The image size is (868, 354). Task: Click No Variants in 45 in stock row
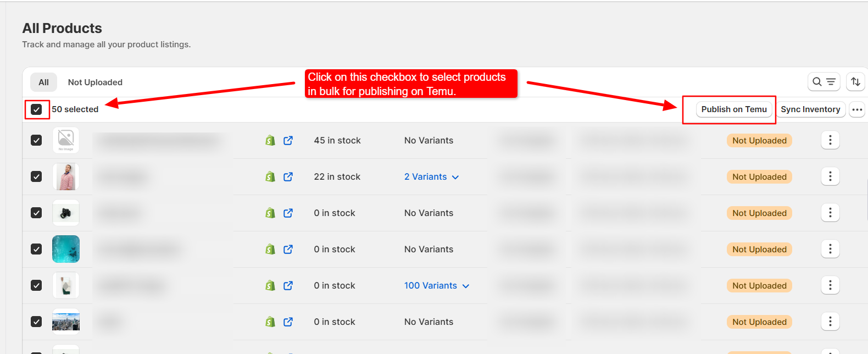429,141
